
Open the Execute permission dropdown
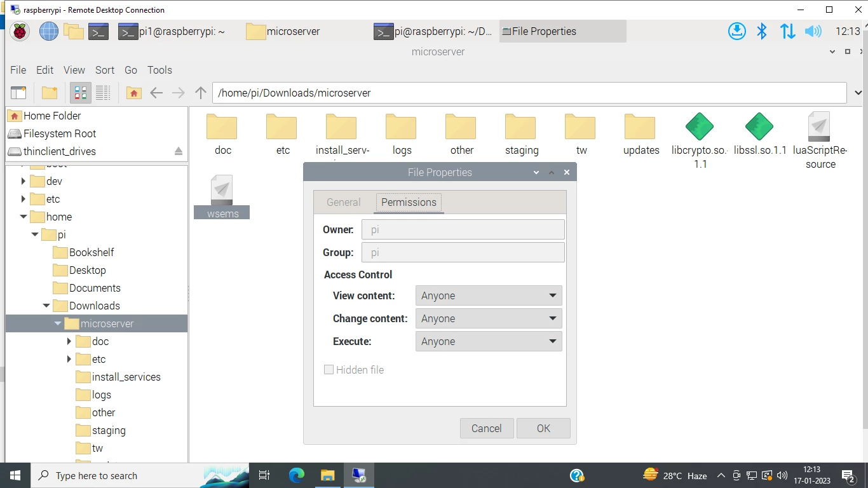(x=489, y=341)
